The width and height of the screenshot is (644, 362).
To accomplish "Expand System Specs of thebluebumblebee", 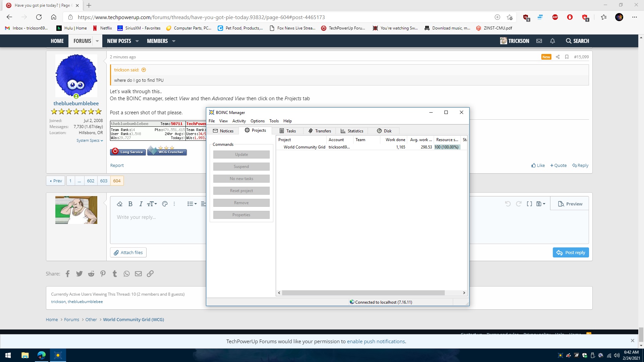I will click(x=90, y=140).
